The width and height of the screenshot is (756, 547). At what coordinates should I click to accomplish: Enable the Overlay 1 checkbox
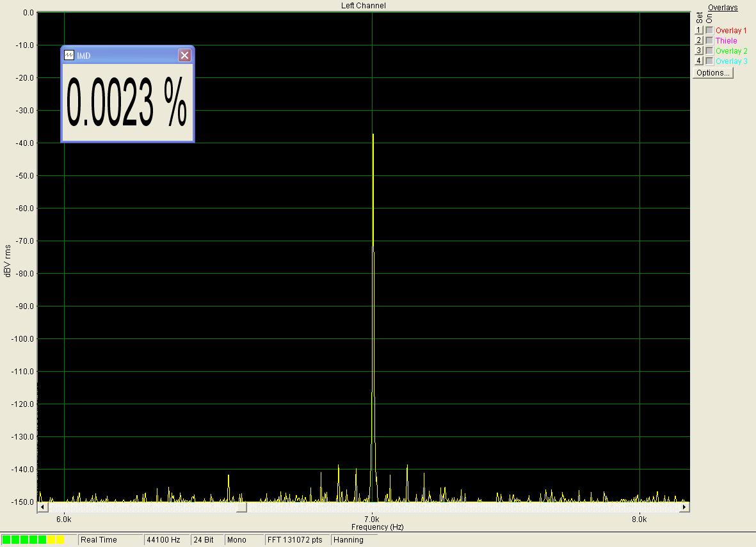click(709, 30)
